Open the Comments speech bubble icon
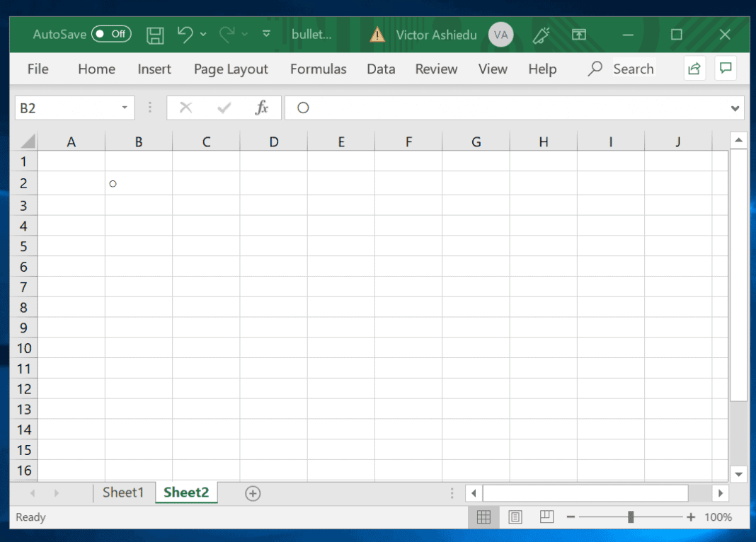This screenshot has height=542, width=756. pyautogui.click(x=726, y=69)
